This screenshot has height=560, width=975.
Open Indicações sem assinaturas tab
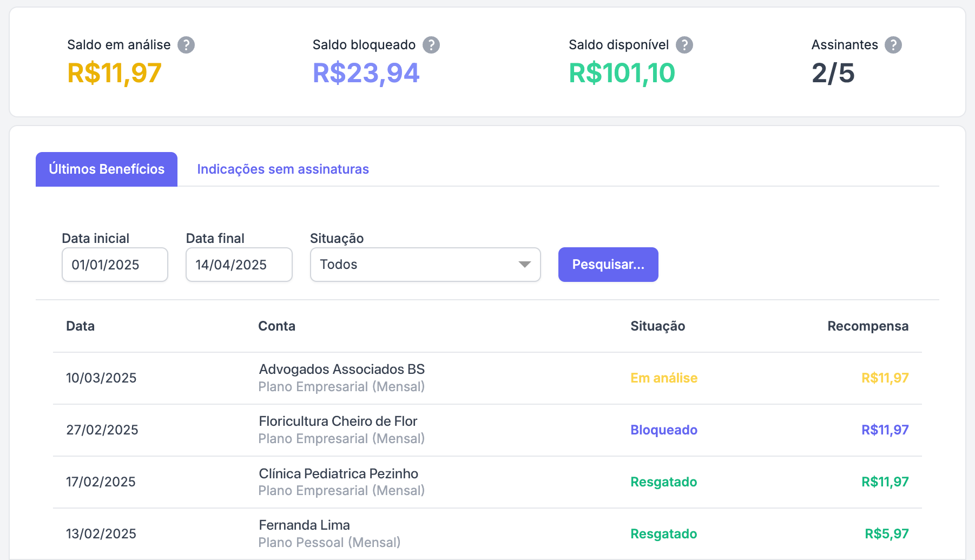(x=282, y=169)
